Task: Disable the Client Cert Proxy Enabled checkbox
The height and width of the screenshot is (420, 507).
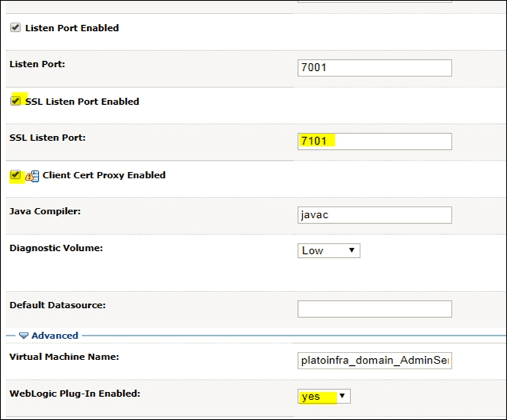Action: (x=15, y=175)
